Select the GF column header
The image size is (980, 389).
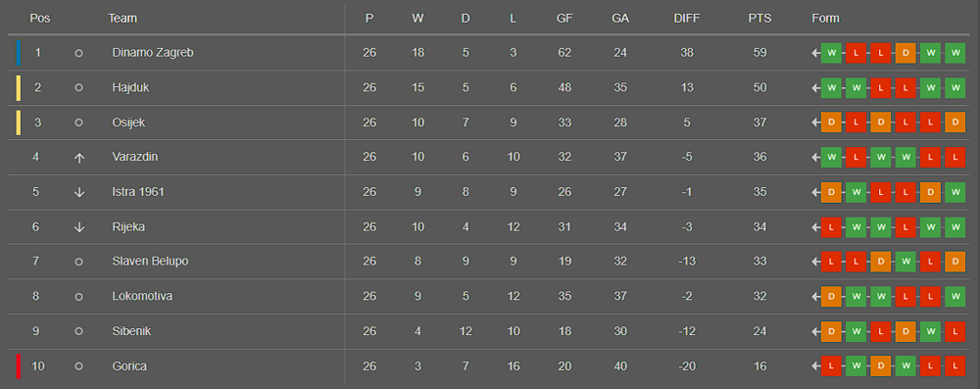[x=564, y=19]
